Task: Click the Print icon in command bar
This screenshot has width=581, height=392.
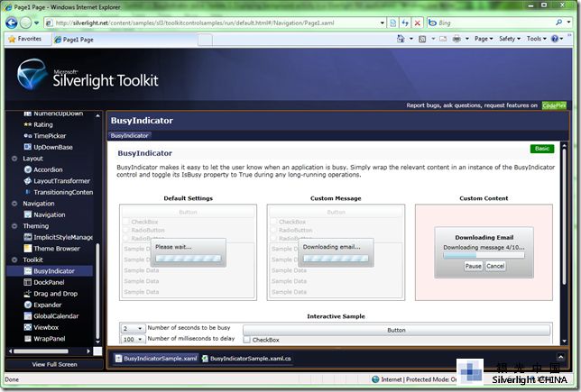Action: pos(456,39)
